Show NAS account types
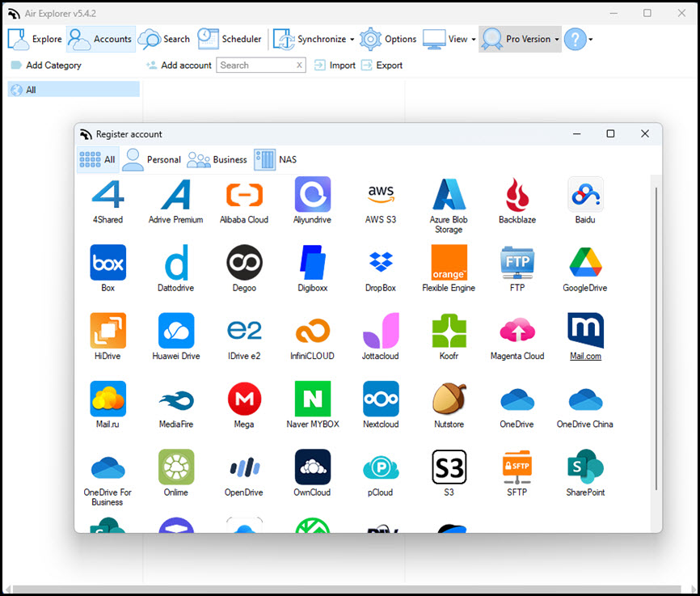Viewport: 700px width, 596px height. click(276, 159)
